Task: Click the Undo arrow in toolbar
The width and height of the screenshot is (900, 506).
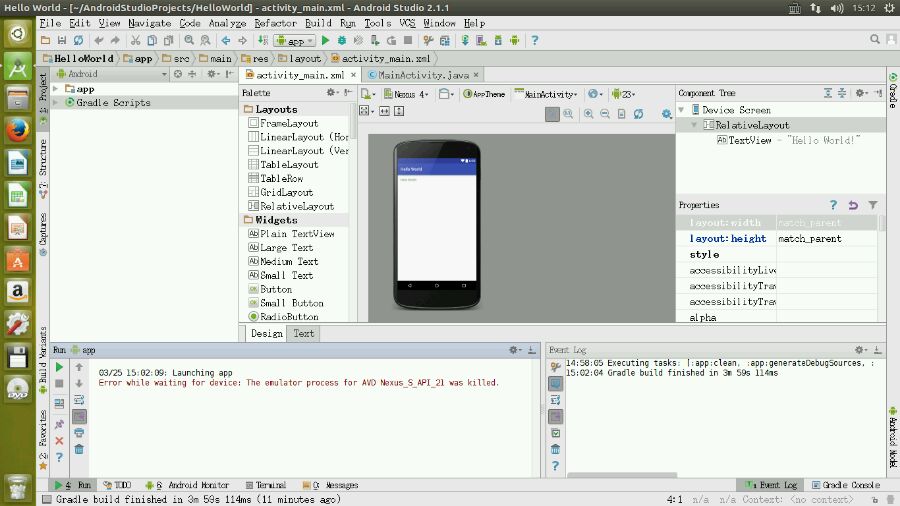Action: [x=98, y=41]
